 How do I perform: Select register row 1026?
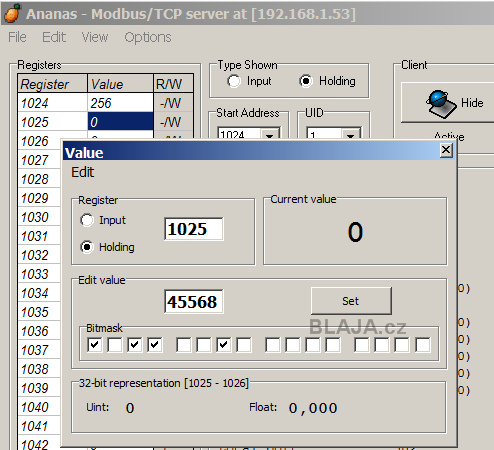tap(40, 141)
